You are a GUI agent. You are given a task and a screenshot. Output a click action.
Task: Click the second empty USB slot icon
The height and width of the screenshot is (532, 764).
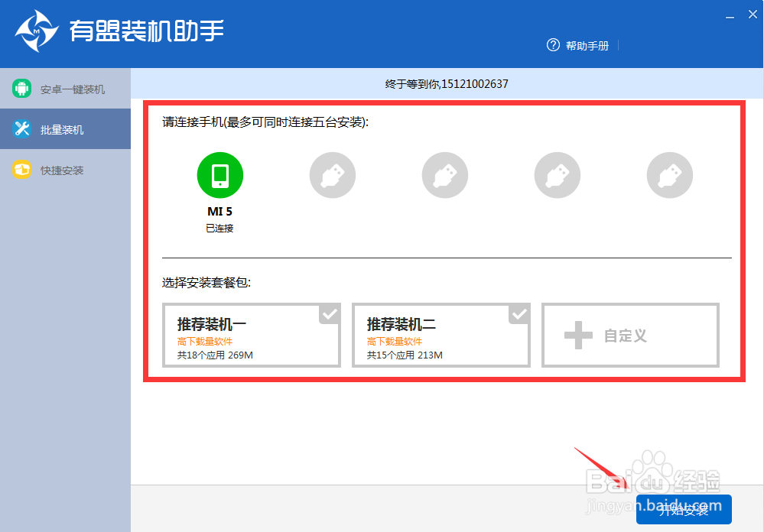pos(444,175)
